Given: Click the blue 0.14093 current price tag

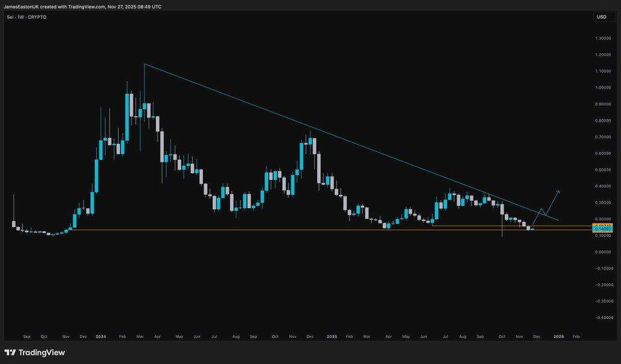Looking at the screenshot, I should pyautogui.click(x=602, y=229).
